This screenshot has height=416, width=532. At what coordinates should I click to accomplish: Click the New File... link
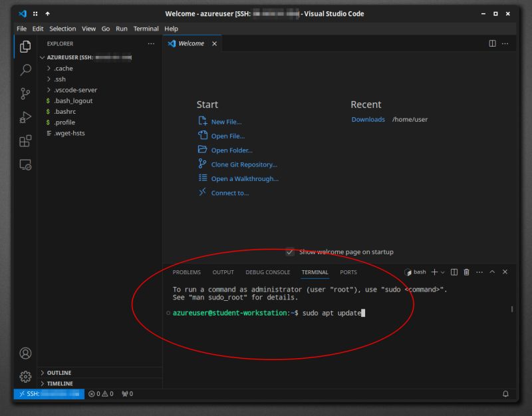pyautogui.click(x=226, y=122)
